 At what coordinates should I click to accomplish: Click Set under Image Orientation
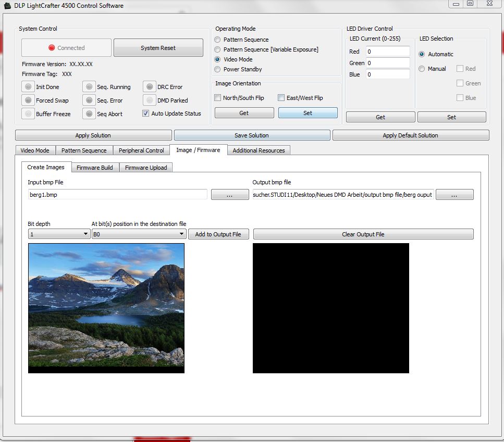308,113
